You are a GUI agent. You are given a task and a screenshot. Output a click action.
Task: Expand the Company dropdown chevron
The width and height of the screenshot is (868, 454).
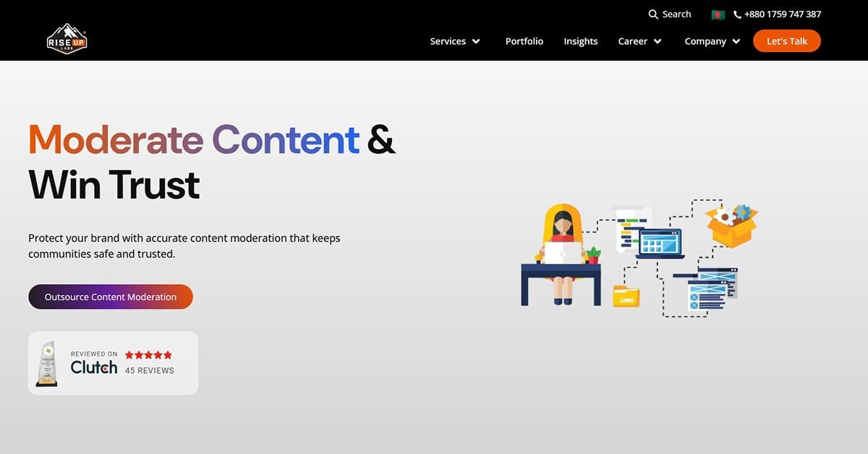coord(736,41)
